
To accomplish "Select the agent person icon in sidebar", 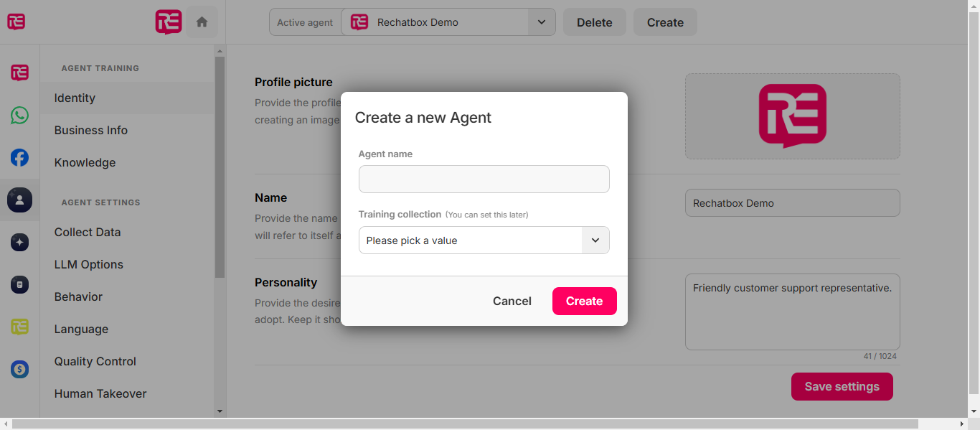I will click(20, 200).
